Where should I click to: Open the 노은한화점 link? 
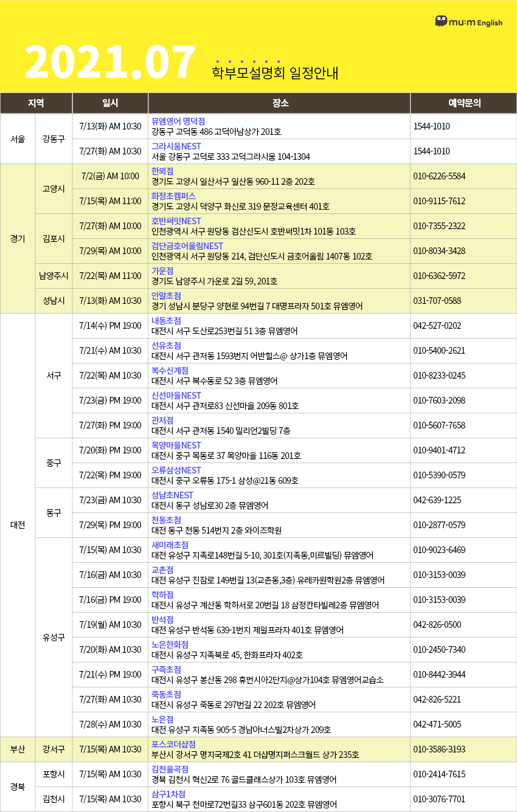click(x=170, y=644)
